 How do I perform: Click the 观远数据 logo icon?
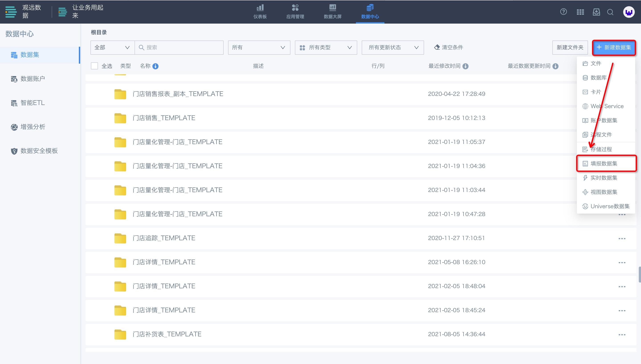pos(11,12)
